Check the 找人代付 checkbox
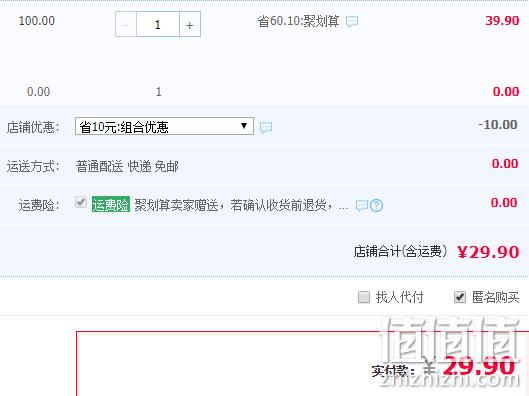 coord(364,297)
